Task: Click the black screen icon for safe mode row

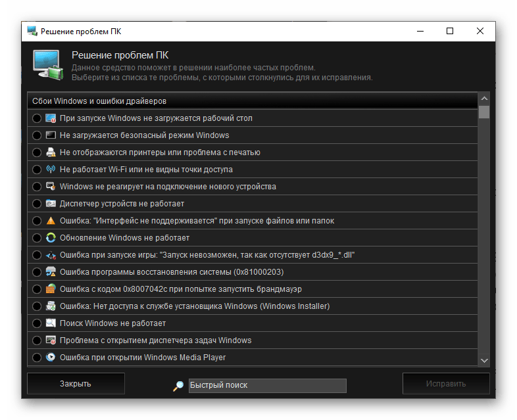Action: tap(51, 135)
